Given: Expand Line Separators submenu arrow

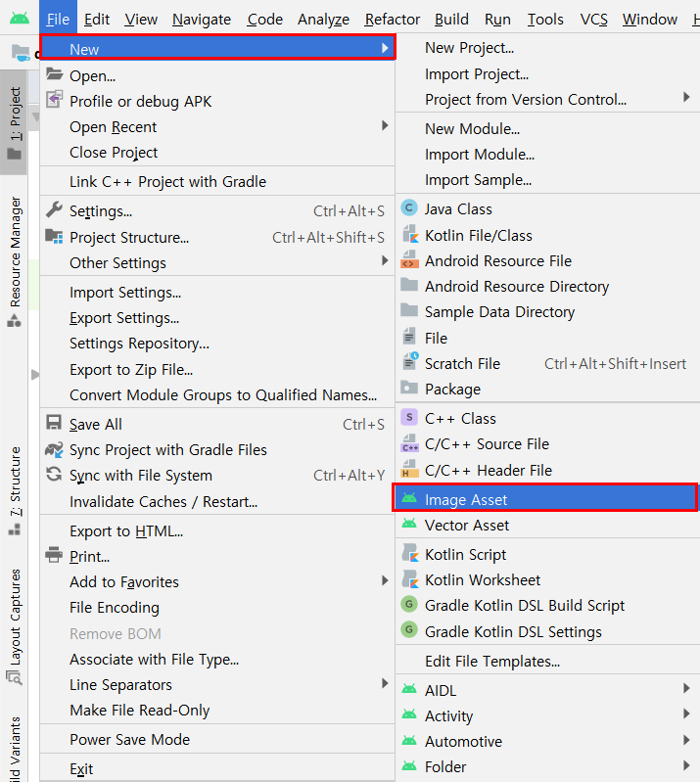Looking at the screenshot, I should (x=385, y=683).
